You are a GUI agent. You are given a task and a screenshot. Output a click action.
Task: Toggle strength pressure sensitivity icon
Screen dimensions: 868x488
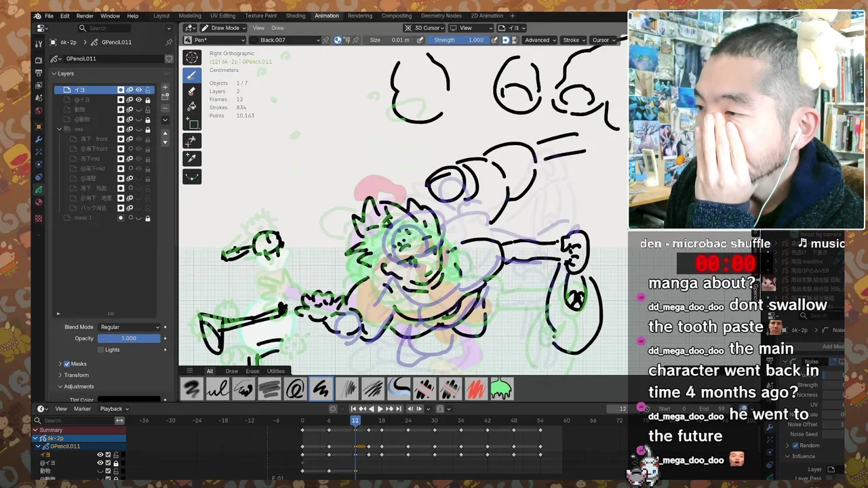tap(494, 40)
